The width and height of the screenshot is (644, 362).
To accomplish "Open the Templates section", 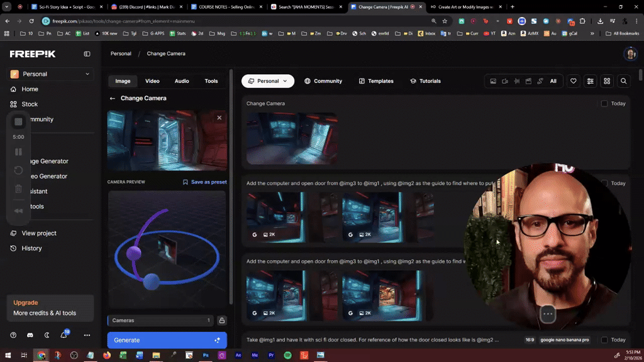I will coord(376,80).
